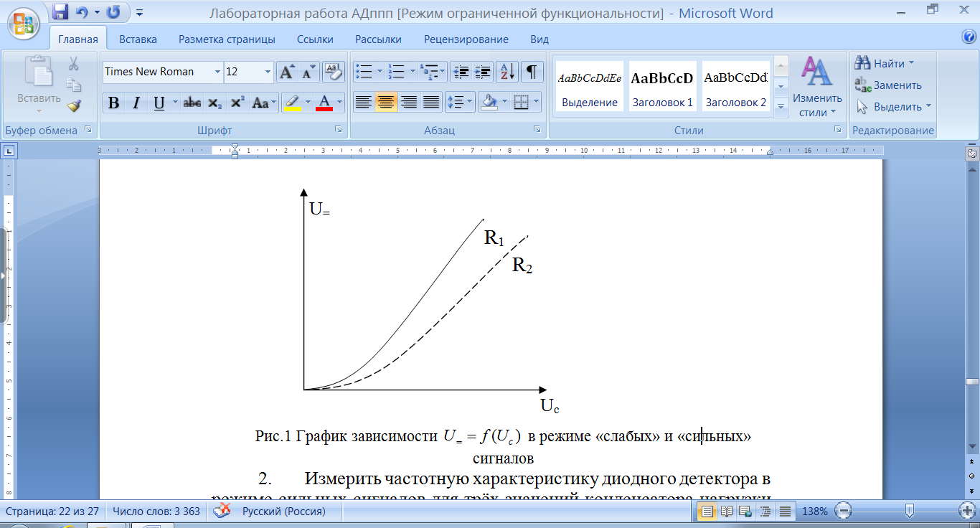Switch to Рассылки tab
980x528 pixels.
click(x=378, y=39)
